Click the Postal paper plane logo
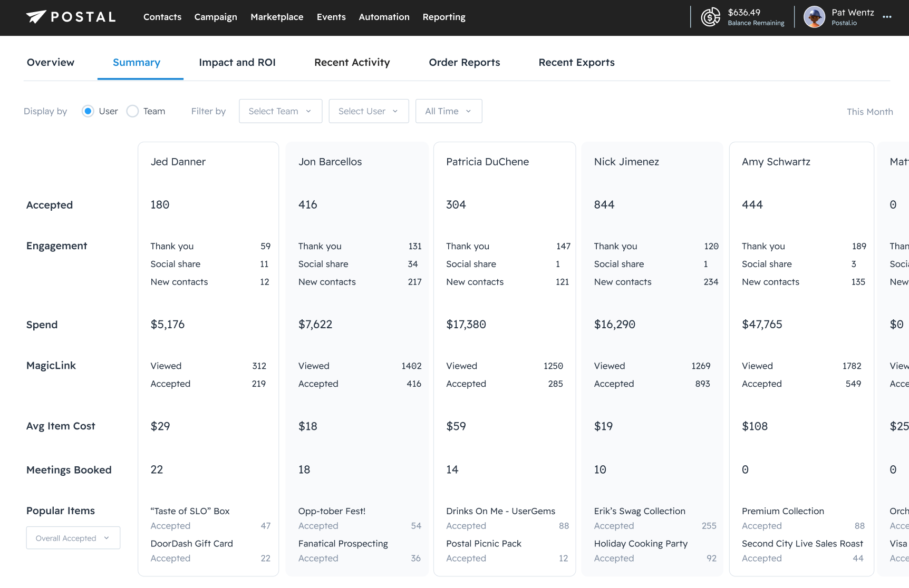 click(36, 17)
